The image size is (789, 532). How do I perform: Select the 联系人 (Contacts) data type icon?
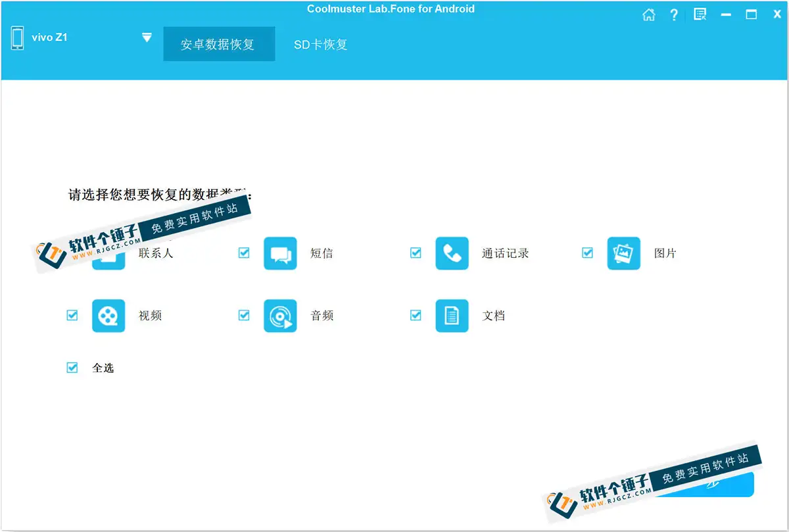click(x=108, y=253)
